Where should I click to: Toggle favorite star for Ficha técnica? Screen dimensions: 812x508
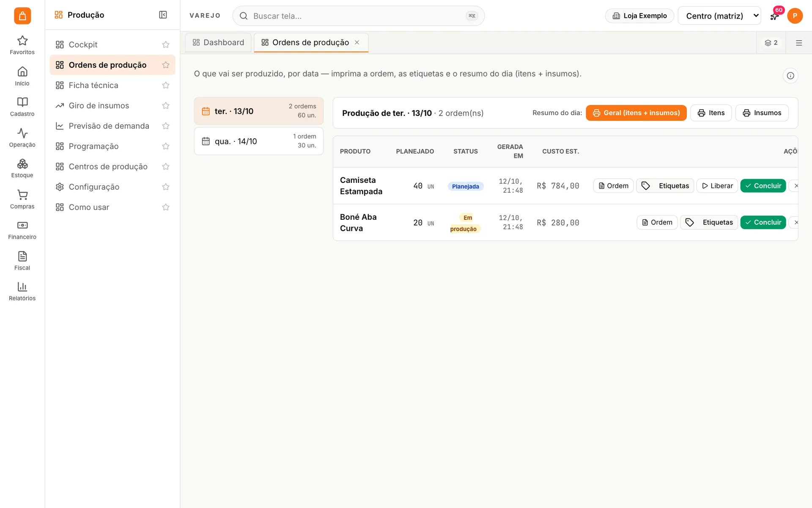tap(166, 85)
